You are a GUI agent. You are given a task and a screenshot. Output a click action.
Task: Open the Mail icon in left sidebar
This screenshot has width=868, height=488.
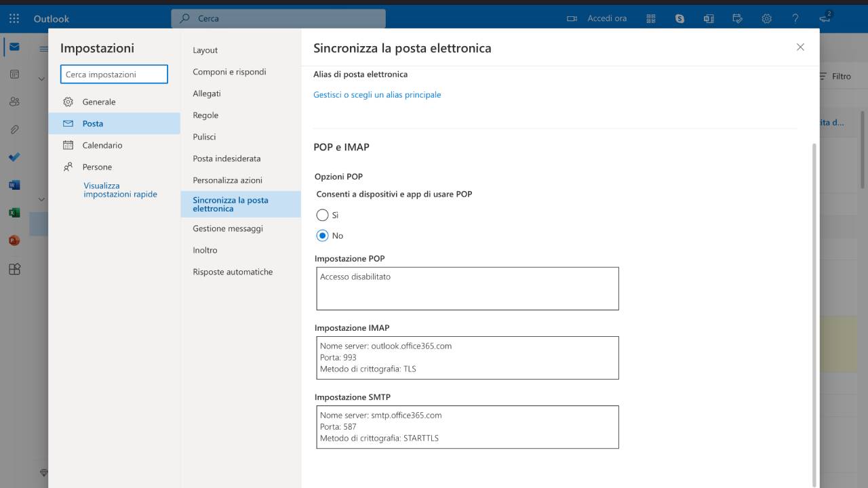pyautogui.click(x=14, y=46)
